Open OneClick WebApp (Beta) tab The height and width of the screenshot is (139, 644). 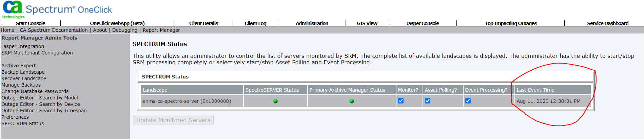(117, 23)
